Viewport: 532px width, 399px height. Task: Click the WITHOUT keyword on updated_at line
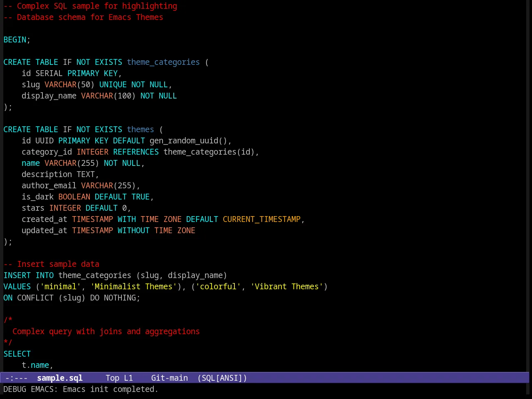[133, 230]
